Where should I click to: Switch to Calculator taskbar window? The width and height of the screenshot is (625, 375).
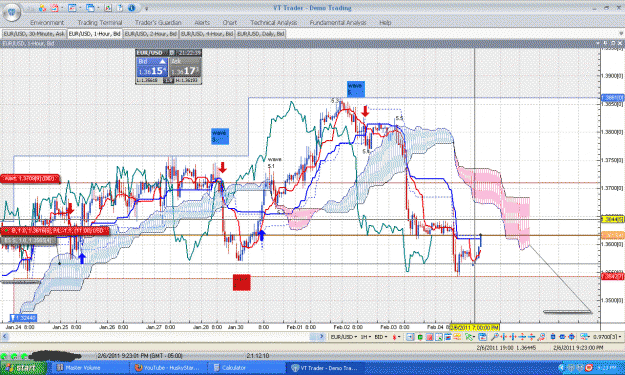247,368
